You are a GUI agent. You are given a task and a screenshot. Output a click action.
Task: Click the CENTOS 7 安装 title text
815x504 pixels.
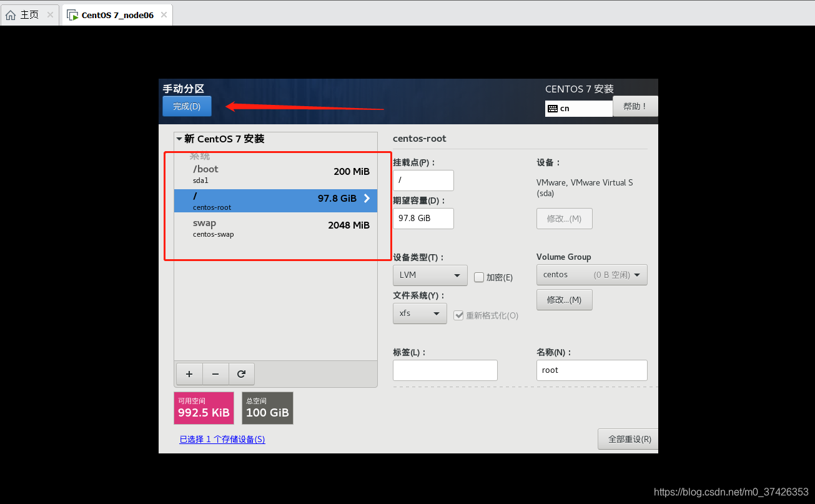pos(580,89)
